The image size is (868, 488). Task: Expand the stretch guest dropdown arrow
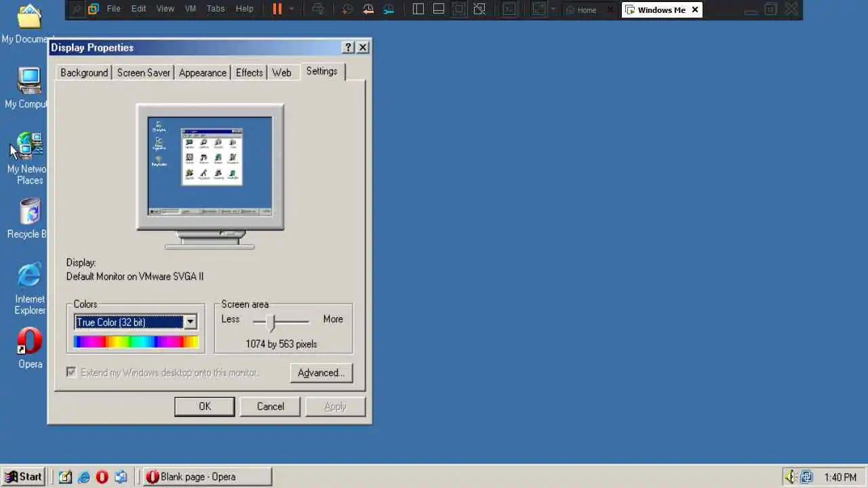[553, 9]
